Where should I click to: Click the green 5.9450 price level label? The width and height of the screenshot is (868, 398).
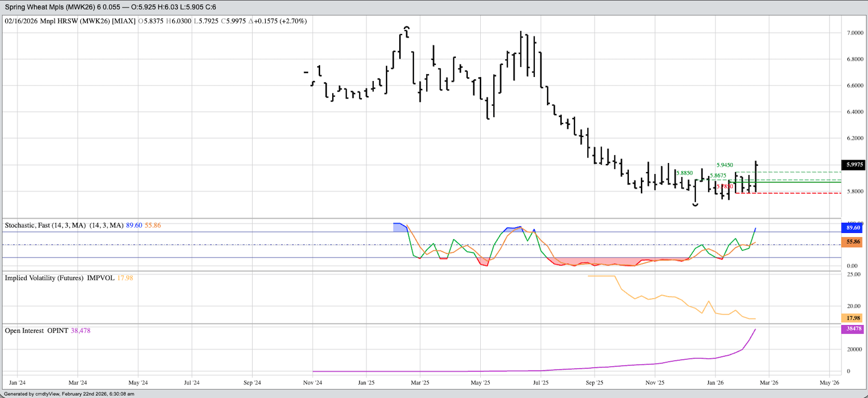pyautogui.click(x=724, y=165)
